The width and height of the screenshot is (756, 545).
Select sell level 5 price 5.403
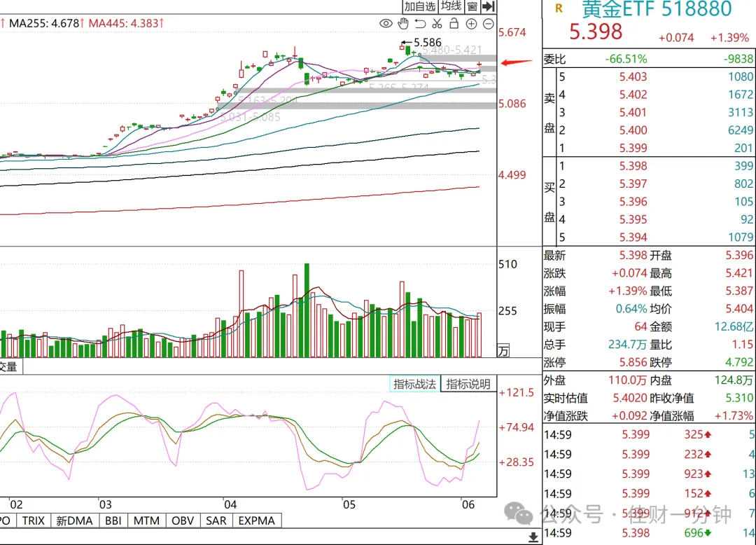click(633, 76)
